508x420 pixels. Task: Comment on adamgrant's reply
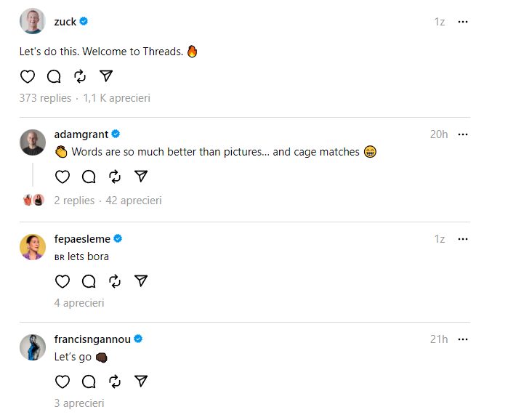click(x=89, y=177)
